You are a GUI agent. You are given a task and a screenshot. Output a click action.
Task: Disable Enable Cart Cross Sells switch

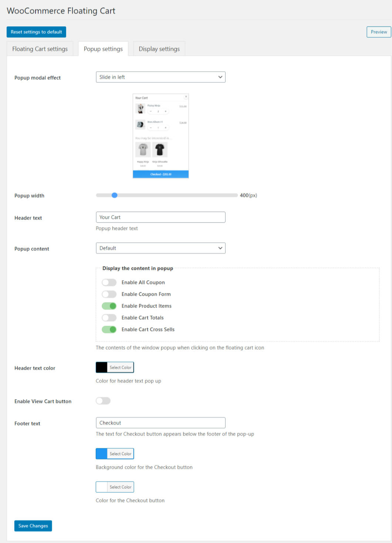click(109, 329)
